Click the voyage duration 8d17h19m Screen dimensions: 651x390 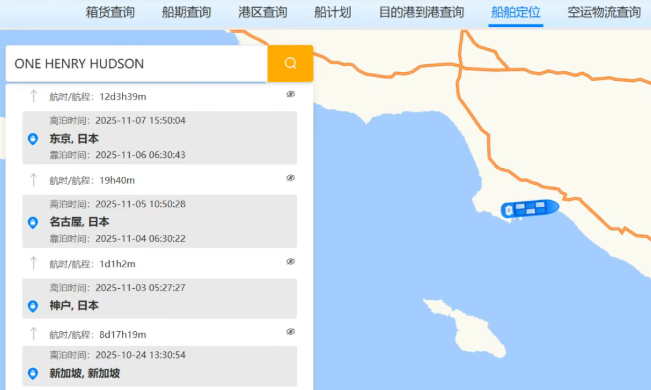point(123,334)
